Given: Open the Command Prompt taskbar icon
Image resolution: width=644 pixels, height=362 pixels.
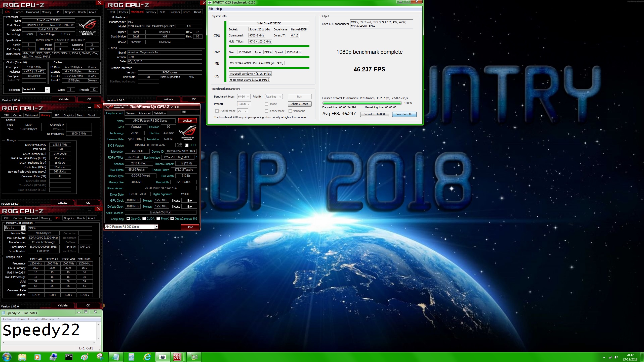Looking at the screenshot, I should 69,357.
